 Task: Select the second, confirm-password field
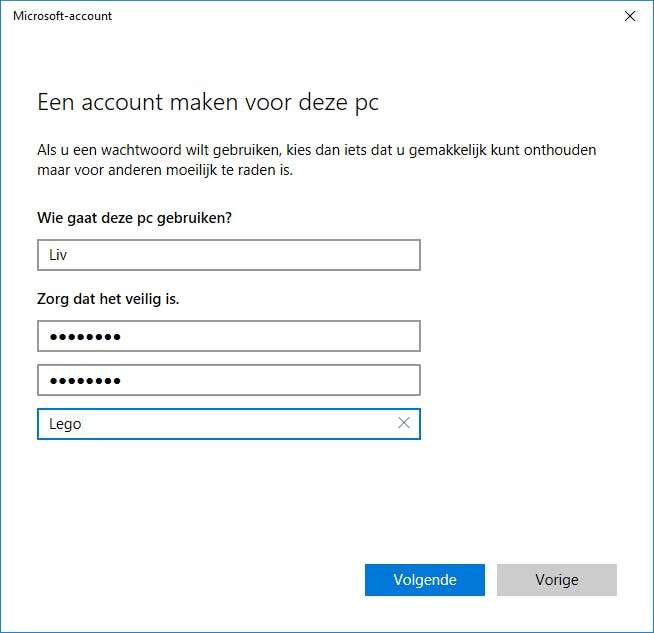pyautogui.click(x=228, y=380)
